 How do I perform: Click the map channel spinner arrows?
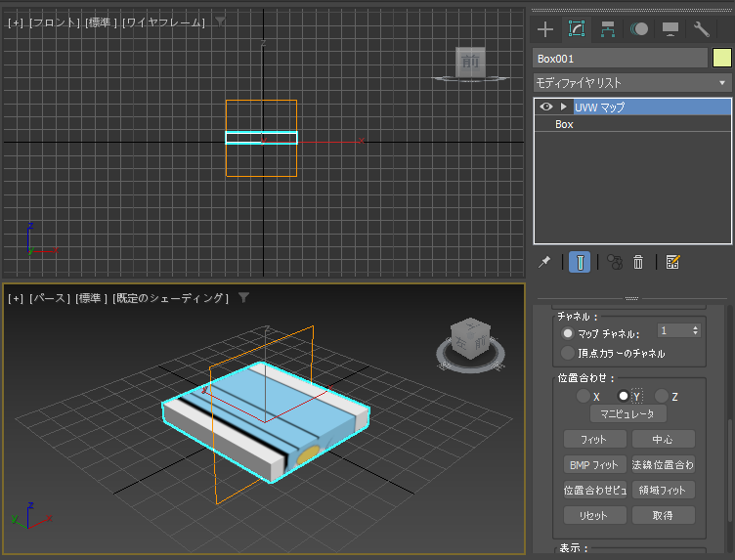click(x=696, y=331)
